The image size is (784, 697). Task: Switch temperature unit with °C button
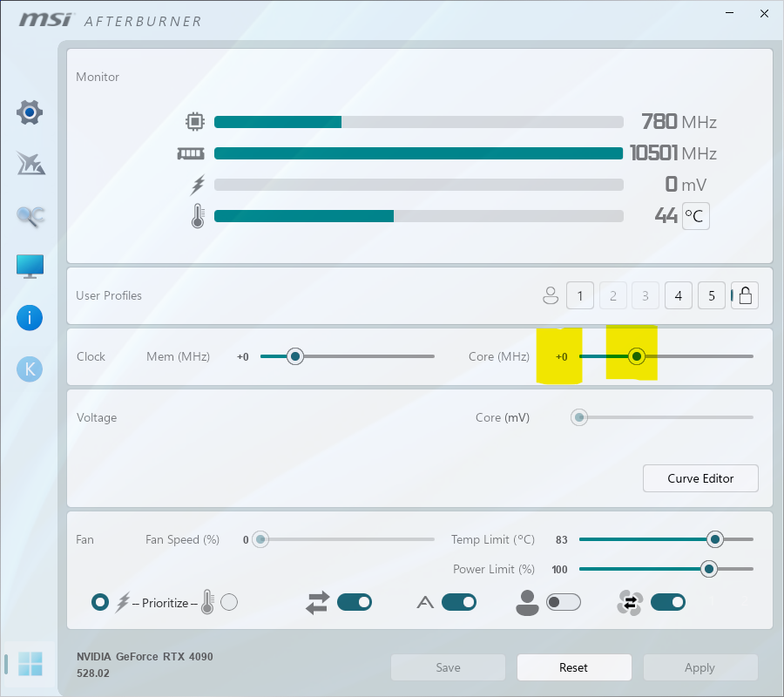point(695,216)
